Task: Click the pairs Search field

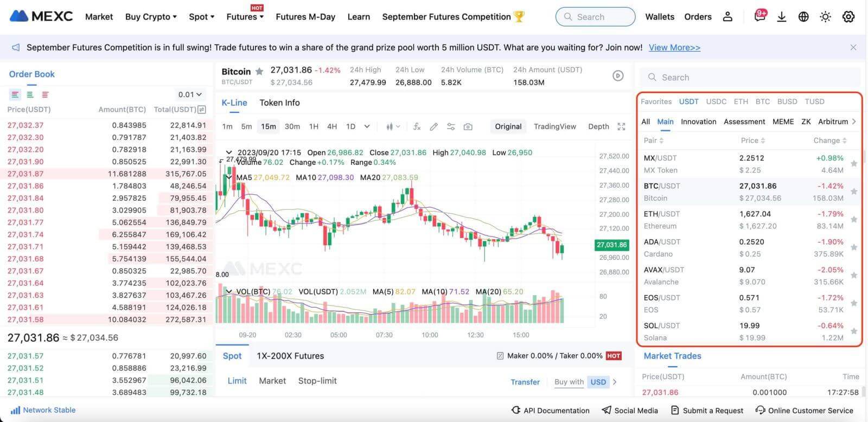Action: point(750,78)
